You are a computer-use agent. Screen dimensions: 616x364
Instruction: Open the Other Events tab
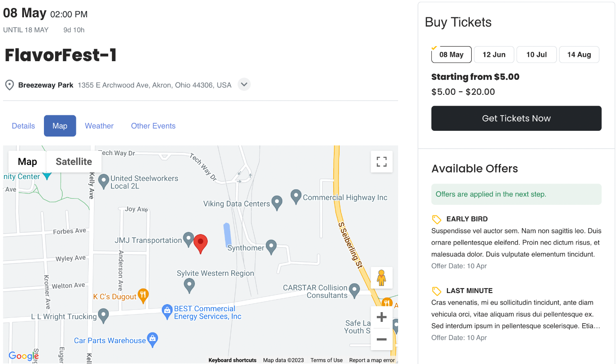(x=153, y=126)
